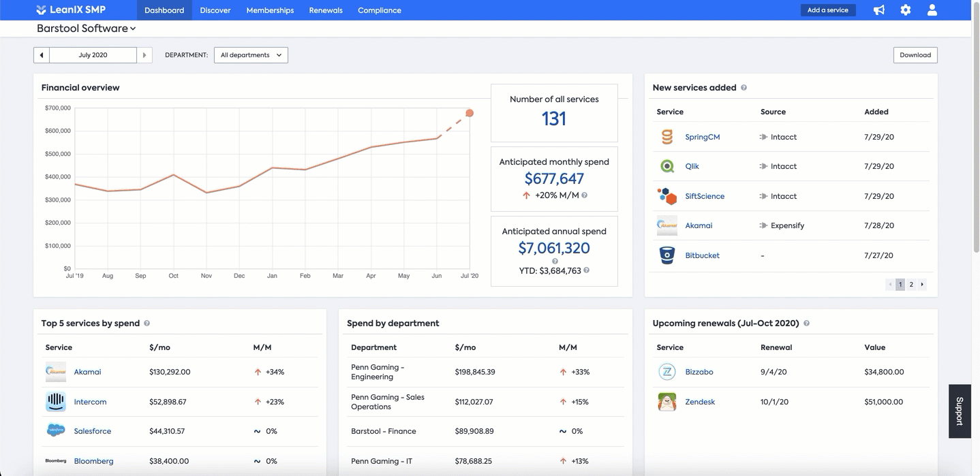Go to page 2 of new services

pyautogui.click(x=911, y=285)
